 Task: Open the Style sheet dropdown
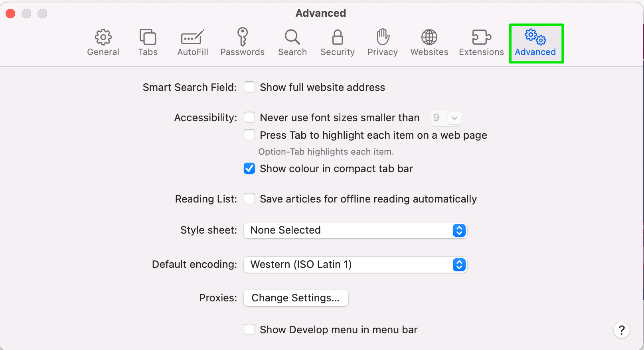click(355, 230)
